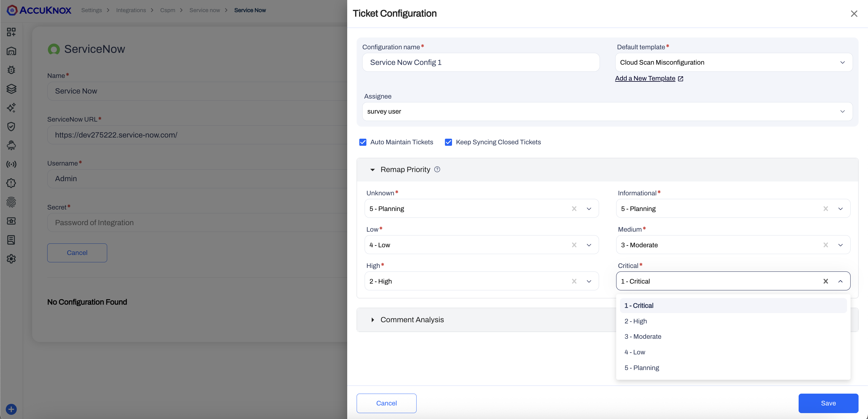Open the cloud security icon in sidebar

coord(12,145)
